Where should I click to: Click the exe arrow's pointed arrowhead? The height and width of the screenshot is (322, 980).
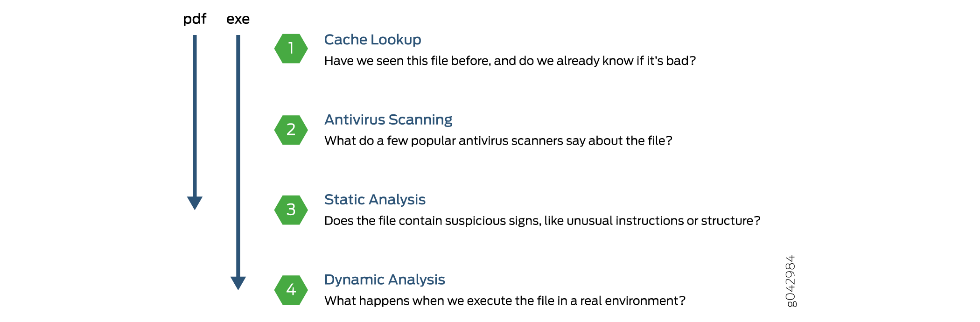[x=238, y=283]
